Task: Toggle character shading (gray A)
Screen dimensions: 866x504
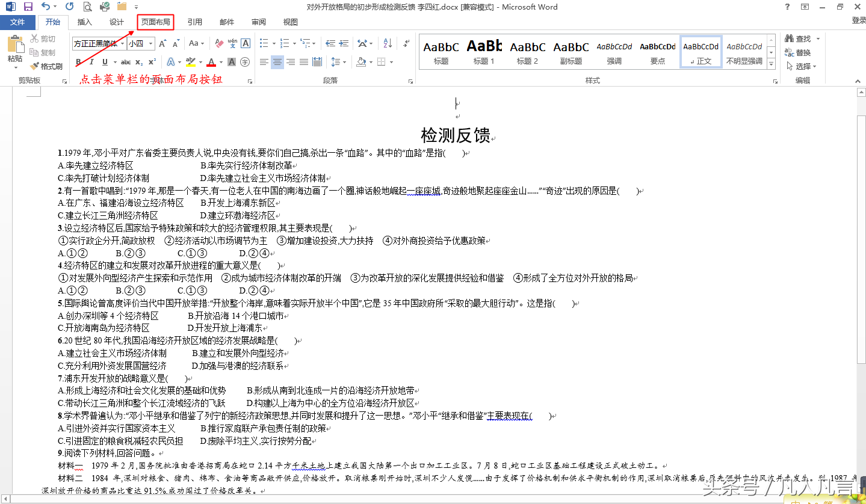Action: pos(232,62)
